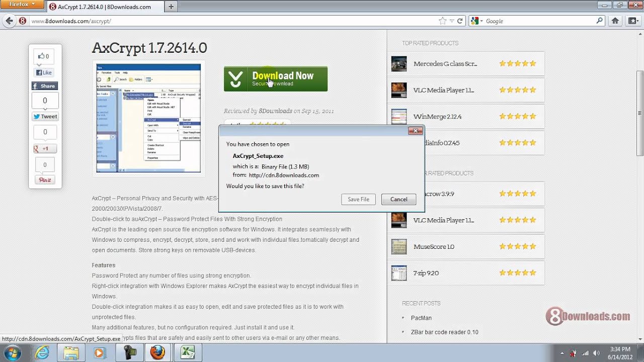
Task: Share on Facebook via Share button
Action: [45, 86]
